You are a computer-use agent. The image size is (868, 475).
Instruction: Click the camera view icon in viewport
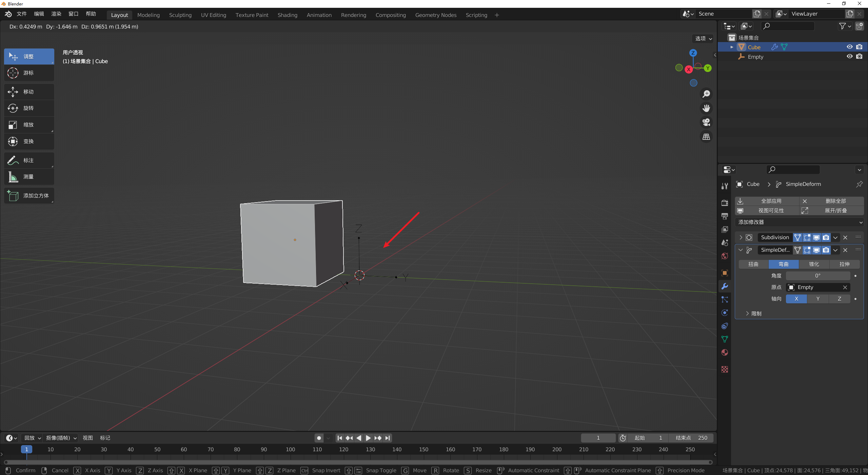pos(706,122)
